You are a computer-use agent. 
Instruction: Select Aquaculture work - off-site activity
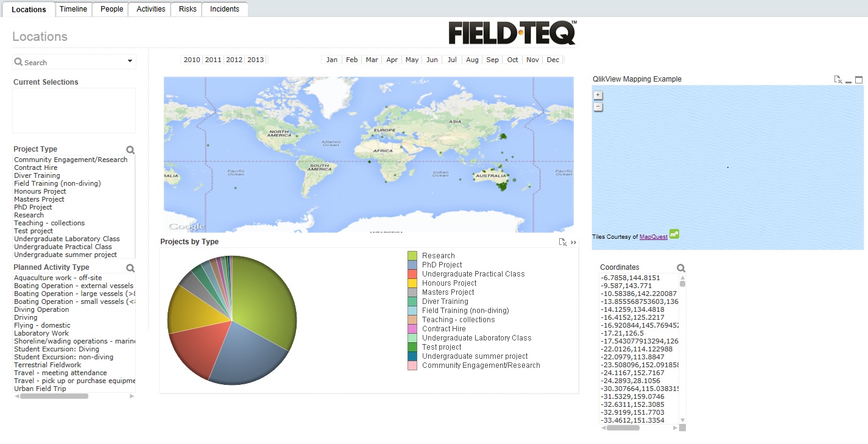[58, 278]
